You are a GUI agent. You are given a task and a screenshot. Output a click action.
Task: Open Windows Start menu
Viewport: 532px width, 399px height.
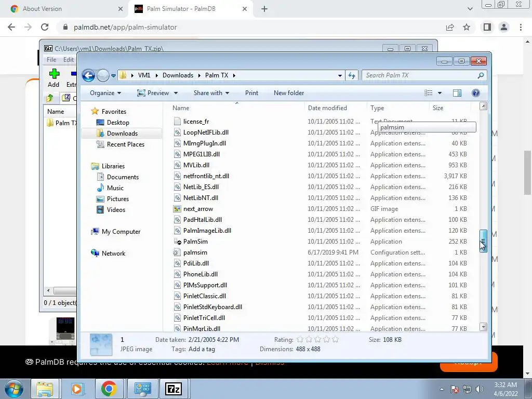click(x=14, y=389)
